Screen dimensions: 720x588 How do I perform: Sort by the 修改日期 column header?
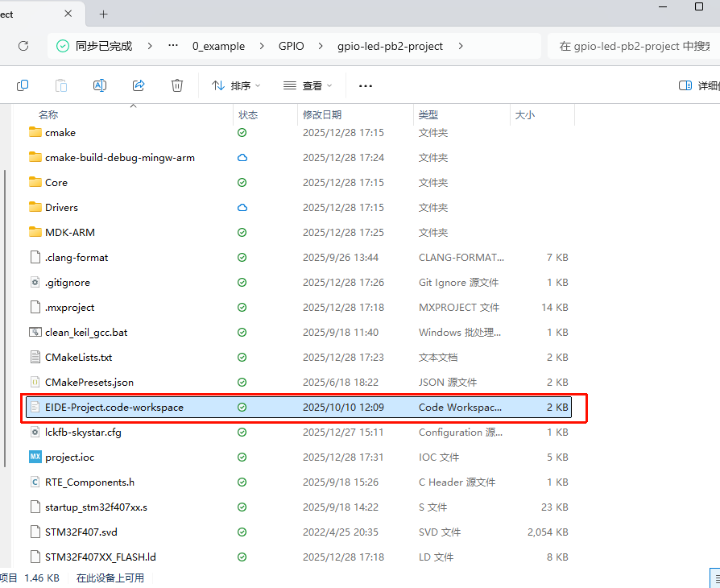tap(322, 115)
